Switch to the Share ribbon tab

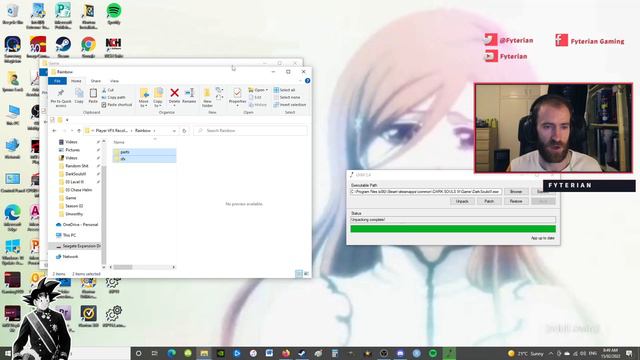coord(96,81)
